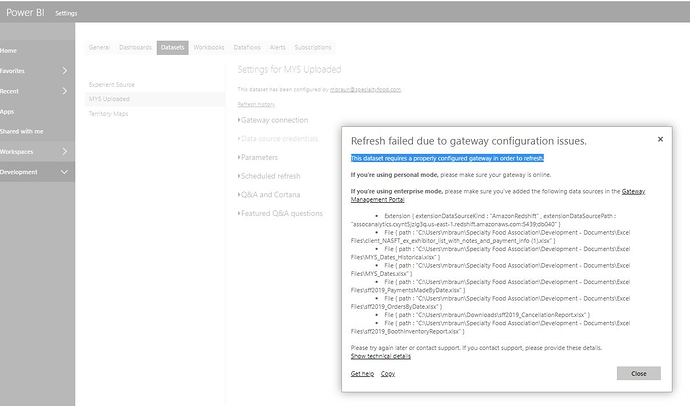The height and width of the screenshot is (406, 690).
Task: Click highlighted 'This dataset requires a properly configured gateway' text
Action: tap(447, 158)
